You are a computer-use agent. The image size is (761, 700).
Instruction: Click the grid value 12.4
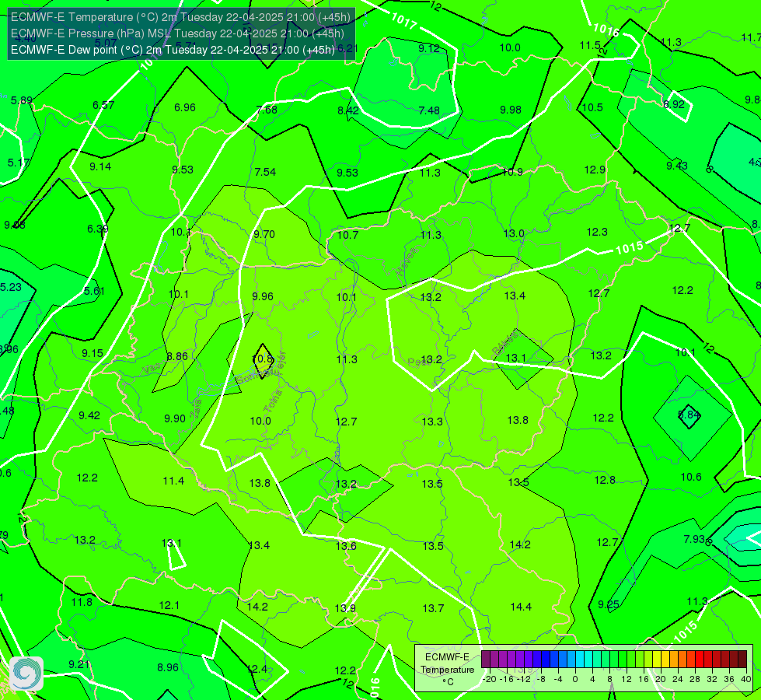[x=257, y=669]
